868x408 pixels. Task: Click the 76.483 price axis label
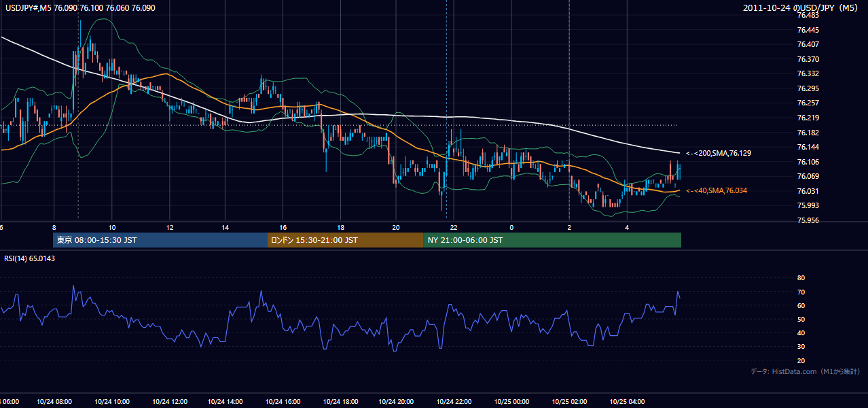(x=807, y=16)
